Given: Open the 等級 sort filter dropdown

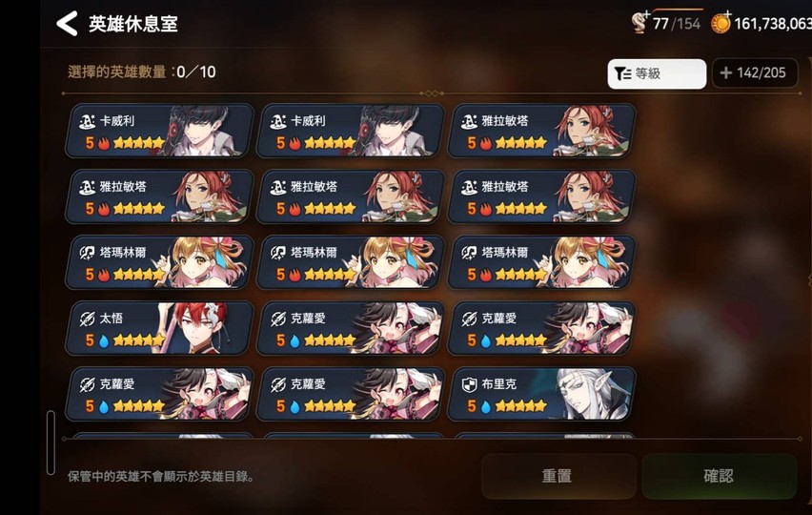Looking at the screenshot, I should (657, 73).
